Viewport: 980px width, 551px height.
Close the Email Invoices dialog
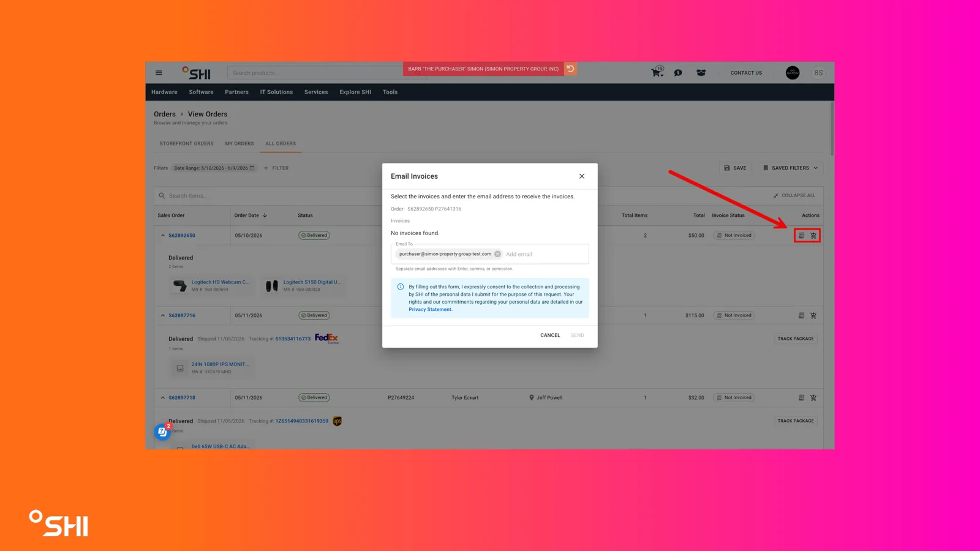tap(582, 176)
